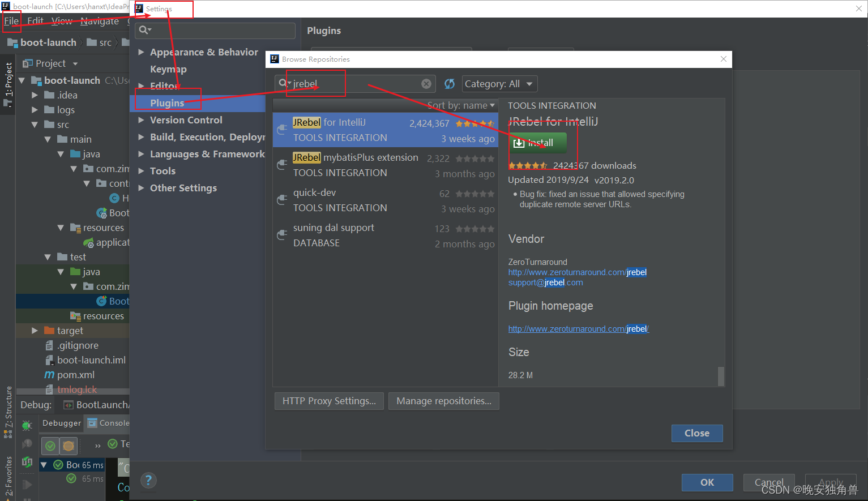Confirm Settings with OK button
The height and width of the screenshot is (501, 868).
(x=707, y=482)
